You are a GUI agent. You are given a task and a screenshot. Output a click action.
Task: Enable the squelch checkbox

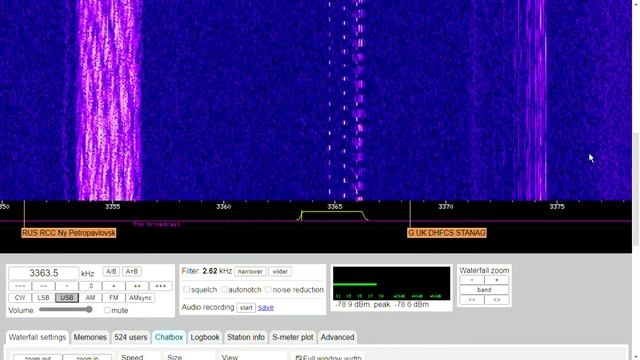(x=187, y=289)
